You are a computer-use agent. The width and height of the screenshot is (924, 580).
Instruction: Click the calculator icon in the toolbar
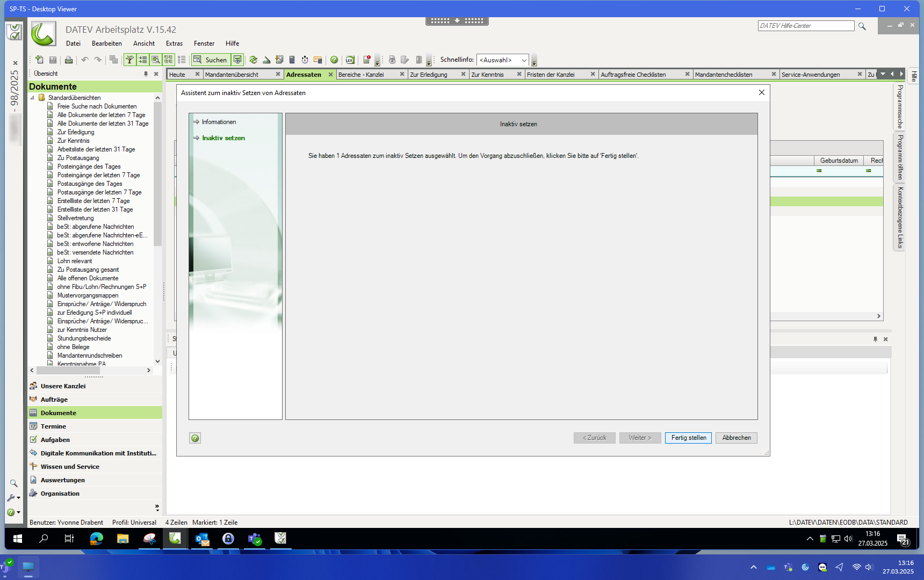point(292,60)
